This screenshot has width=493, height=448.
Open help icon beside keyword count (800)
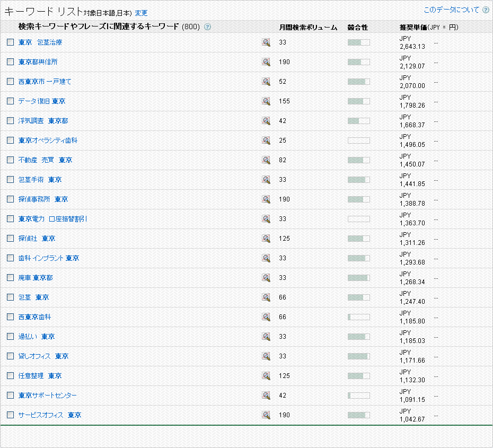click(207, 27)
